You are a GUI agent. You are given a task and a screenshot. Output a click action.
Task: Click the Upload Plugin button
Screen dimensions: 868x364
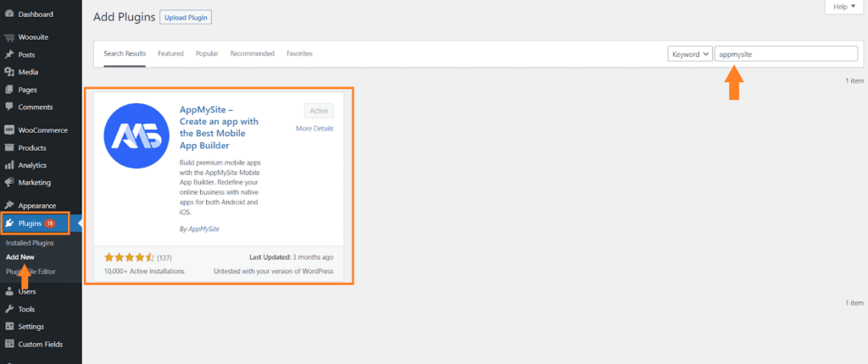click(186, 18)
